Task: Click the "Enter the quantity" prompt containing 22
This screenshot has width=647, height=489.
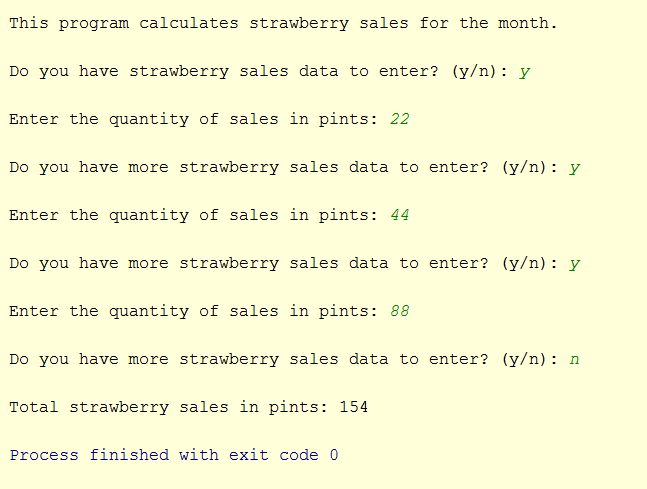Action: coord(193,119)
